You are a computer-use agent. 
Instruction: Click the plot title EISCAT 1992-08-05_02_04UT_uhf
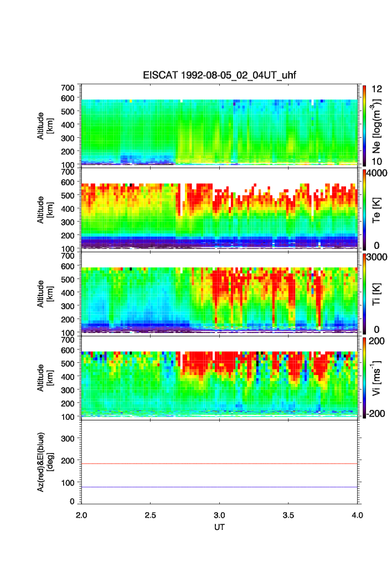[x=219, y=75]
